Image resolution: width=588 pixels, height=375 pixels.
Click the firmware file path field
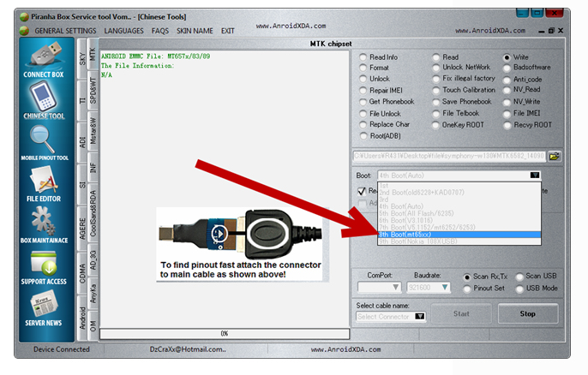[449, 156]
